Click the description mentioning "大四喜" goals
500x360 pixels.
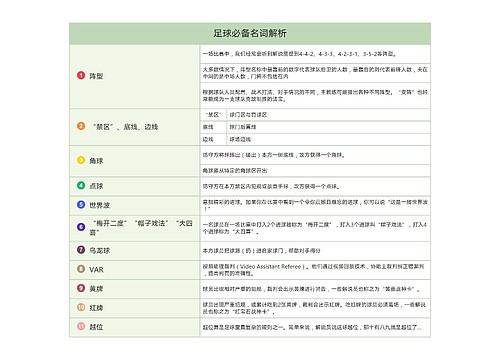[x=315, y=228]
